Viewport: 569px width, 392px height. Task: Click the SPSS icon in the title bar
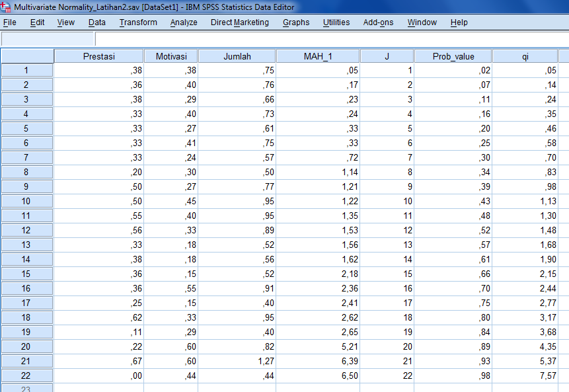(7, 7)
